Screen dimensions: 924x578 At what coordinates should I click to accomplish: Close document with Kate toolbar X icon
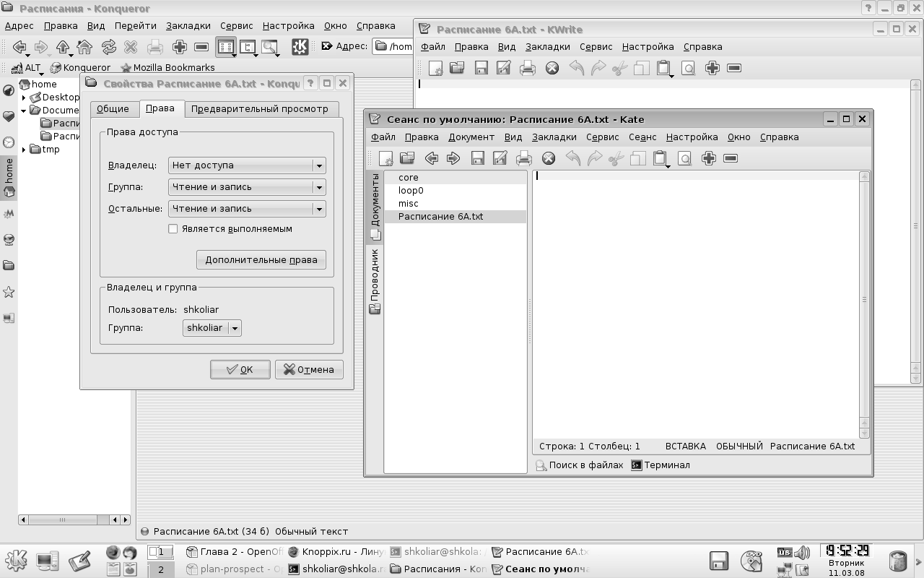549,158
